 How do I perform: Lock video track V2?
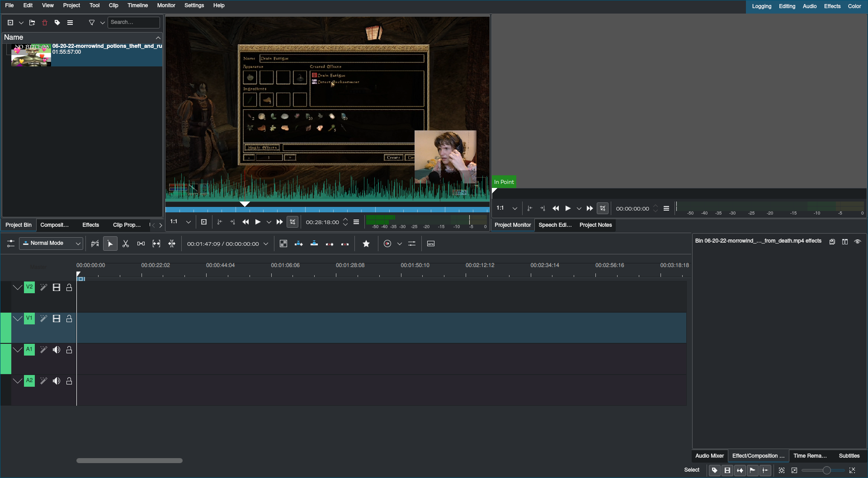click(x=69, y=287)
